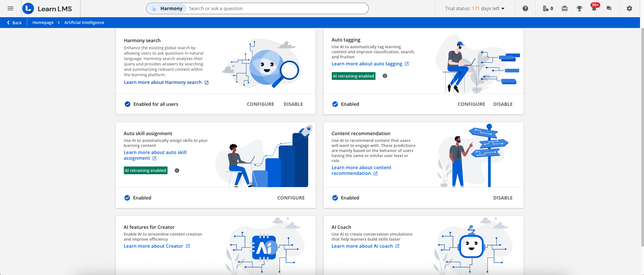Screen dimensions: 644x275
Task: Click external link icon after content recommendation link
Action: (375, 174)
